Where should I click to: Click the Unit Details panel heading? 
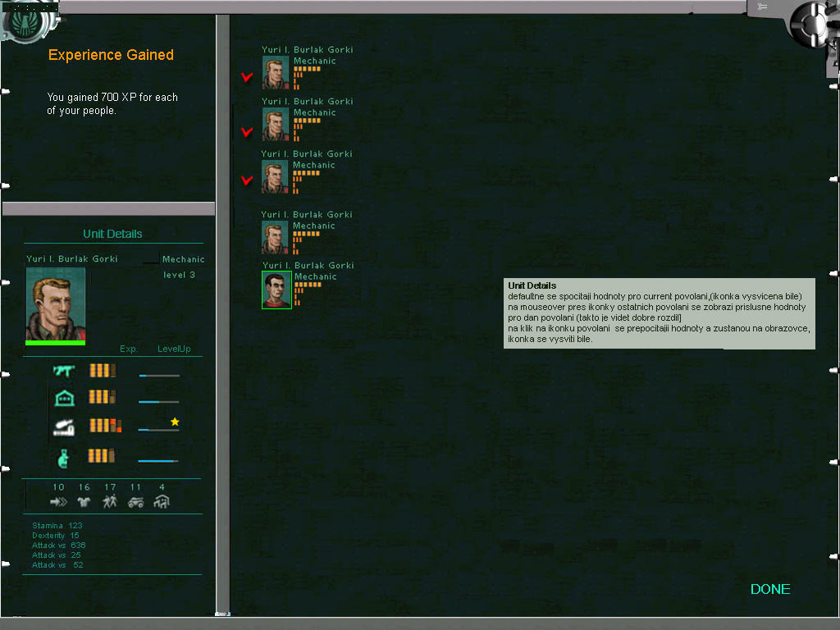click(112, 234)
